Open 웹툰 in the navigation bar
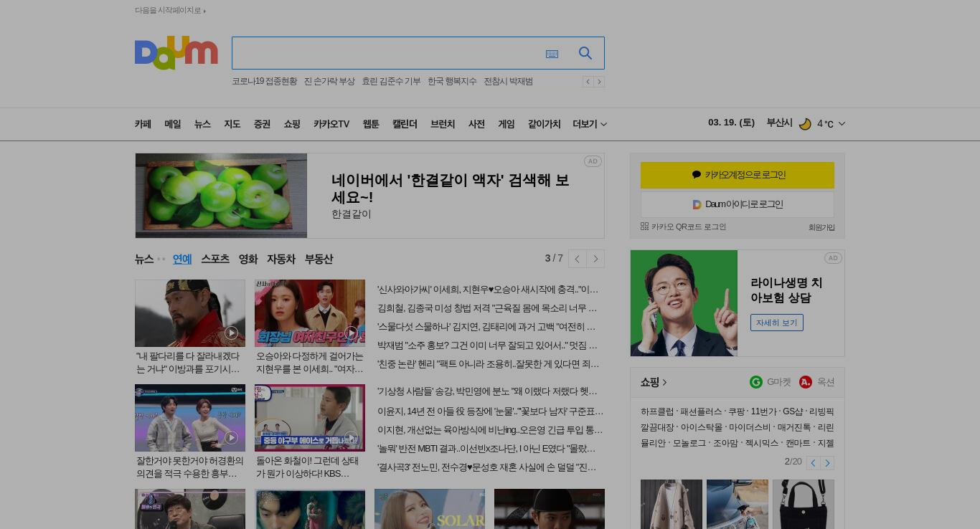 [x=371, y=124]
